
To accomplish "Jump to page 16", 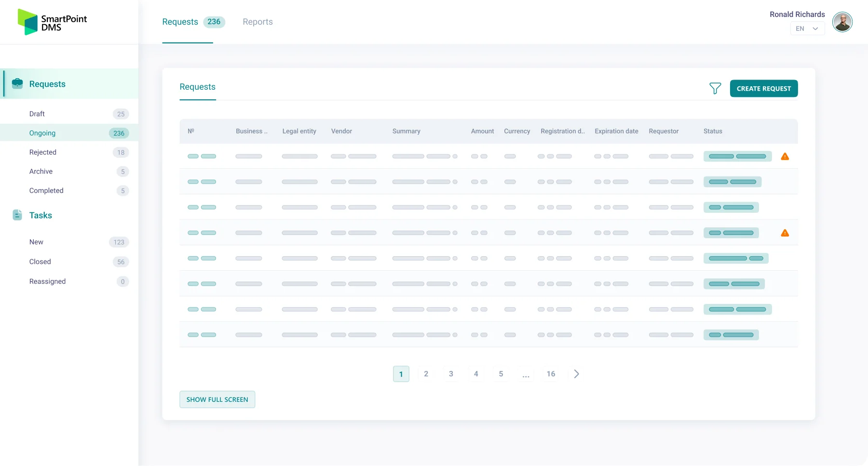I will tap(551, 374).
